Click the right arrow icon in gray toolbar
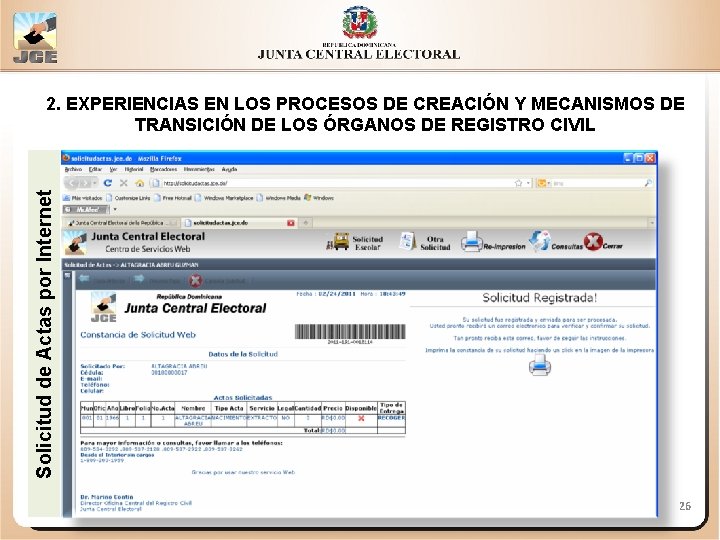The height and width of the screenshot is (540, 720). click(x=139, y=279)
